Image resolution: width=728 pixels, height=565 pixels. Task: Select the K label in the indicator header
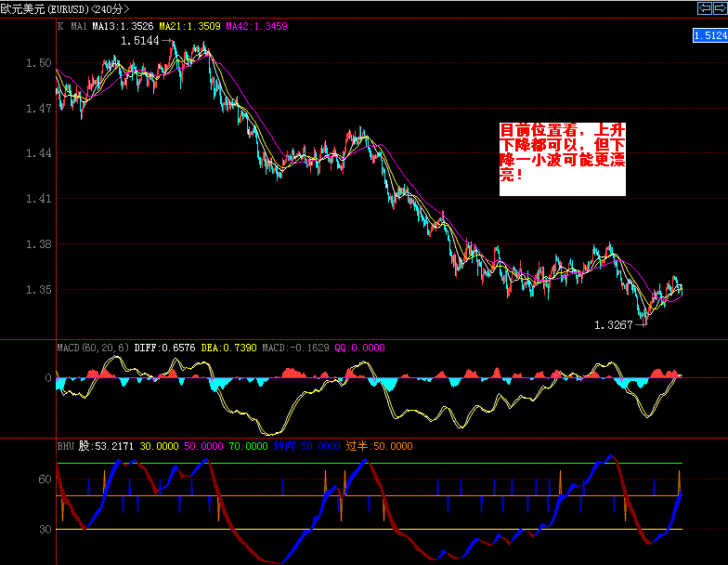60,26
